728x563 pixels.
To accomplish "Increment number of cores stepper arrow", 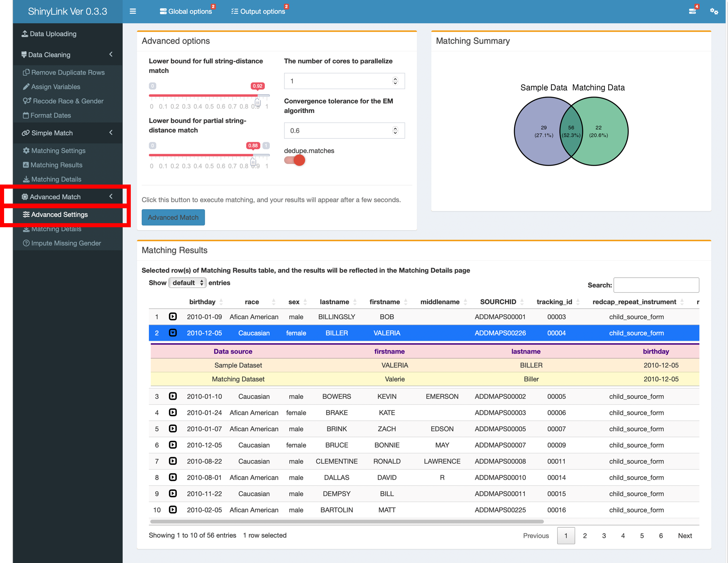I will coord(395,79).
